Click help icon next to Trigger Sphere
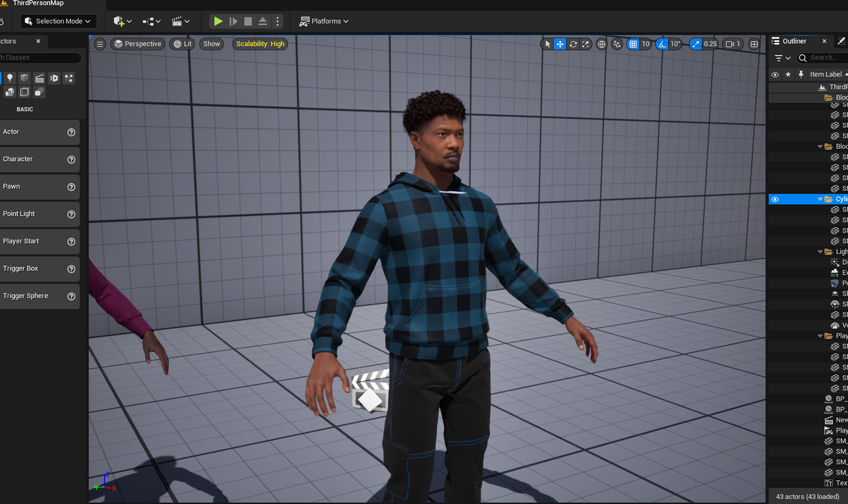The height and width of the screenshot is (504, 848). tap(71, 297)
